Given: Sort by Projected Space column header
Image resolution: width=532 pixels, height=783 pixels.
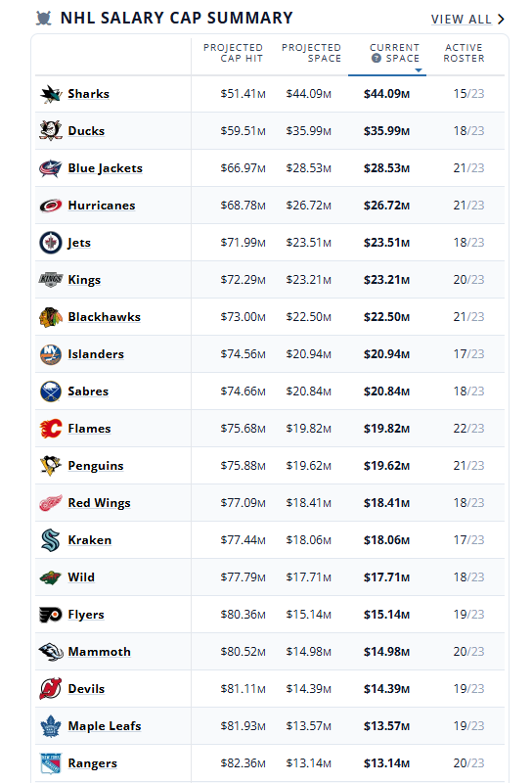Looking at the screenshot, I should [x=311, y=53].
